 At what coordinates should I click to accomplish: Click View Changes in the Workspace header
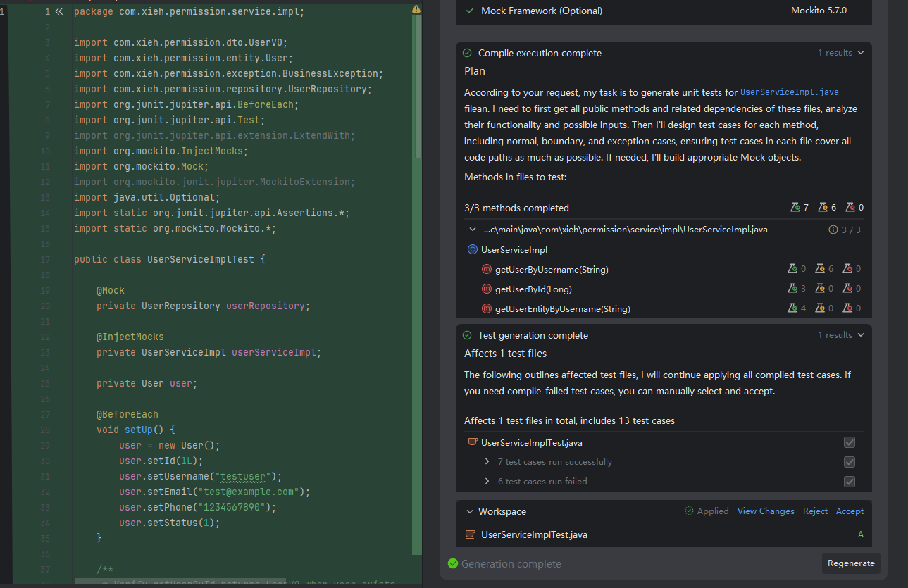coord(765,511)
